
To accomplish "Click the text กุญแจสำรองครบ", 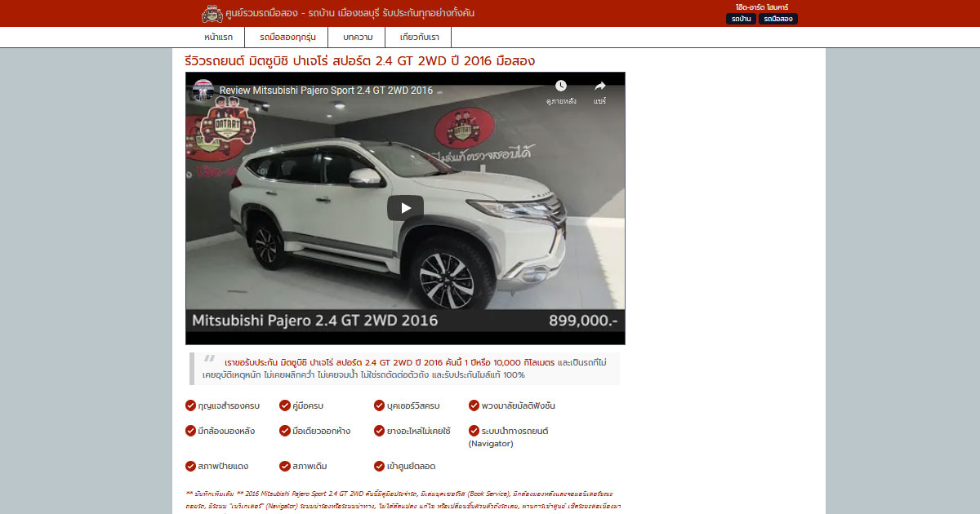I will 229,405.
